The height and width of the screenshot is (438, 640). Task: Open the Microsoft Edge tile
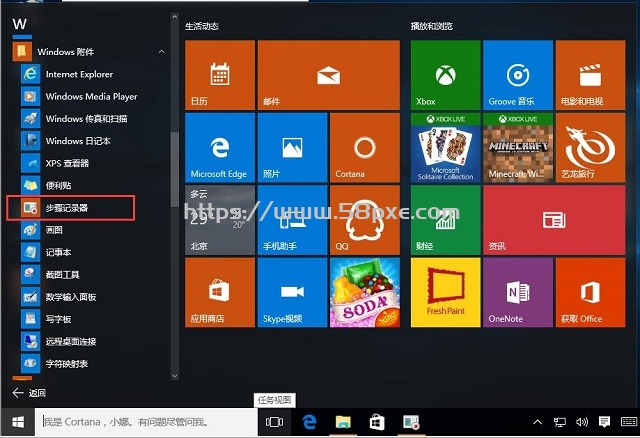(220, 147)
